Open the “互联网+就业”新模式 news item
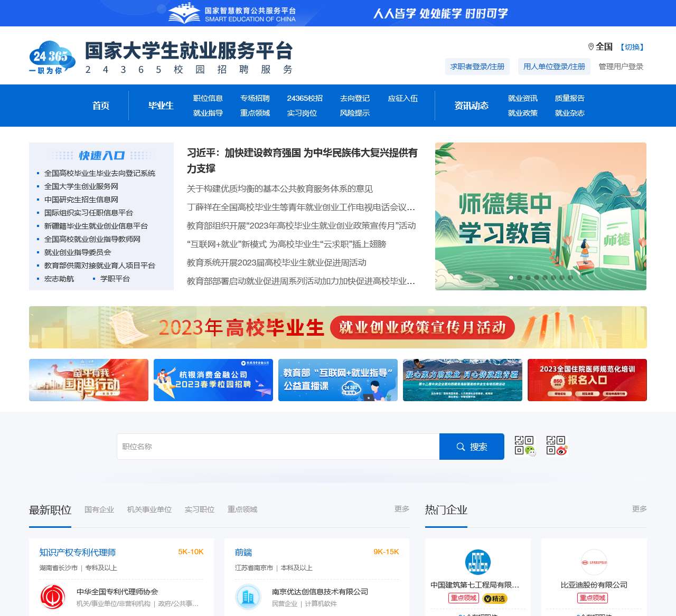The height and width of the screenshot is (616, 676). 287,244
